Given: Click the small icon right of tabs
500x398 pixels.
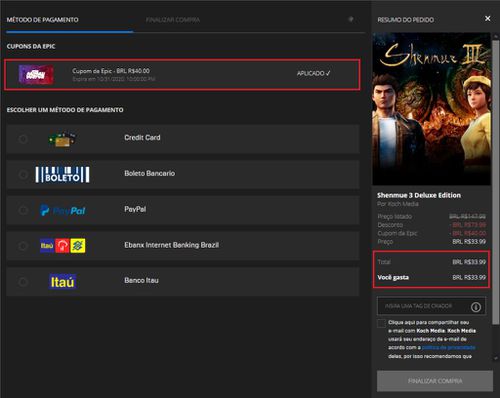Looking at the screenshot, I should pos(351,19).
